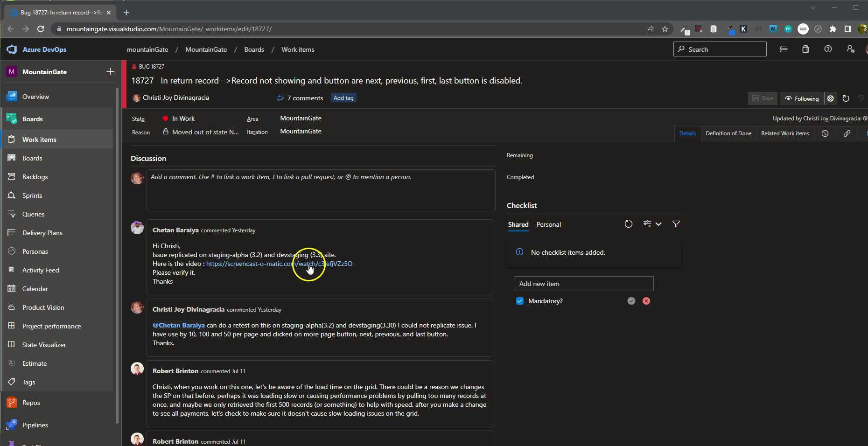
Task: Toggle the Mandatory? checkbox
Action: click(x=520, y=301)
